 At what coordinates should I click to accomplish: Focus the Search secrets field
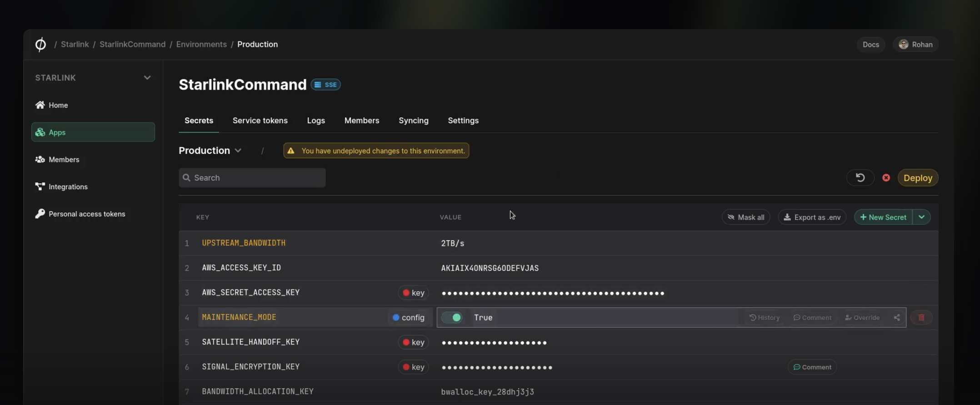[x=252, y=177]
